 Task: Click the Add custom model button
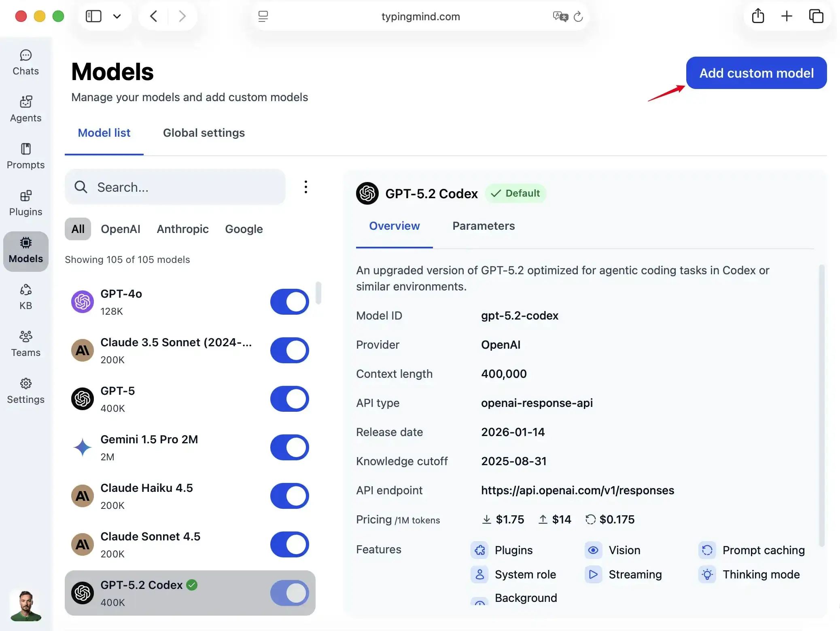coord(756,73)
